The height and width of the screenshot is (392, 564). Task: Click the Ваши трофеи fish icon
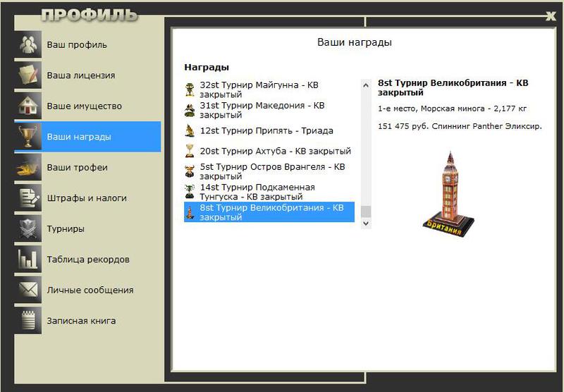coord(28,167)
